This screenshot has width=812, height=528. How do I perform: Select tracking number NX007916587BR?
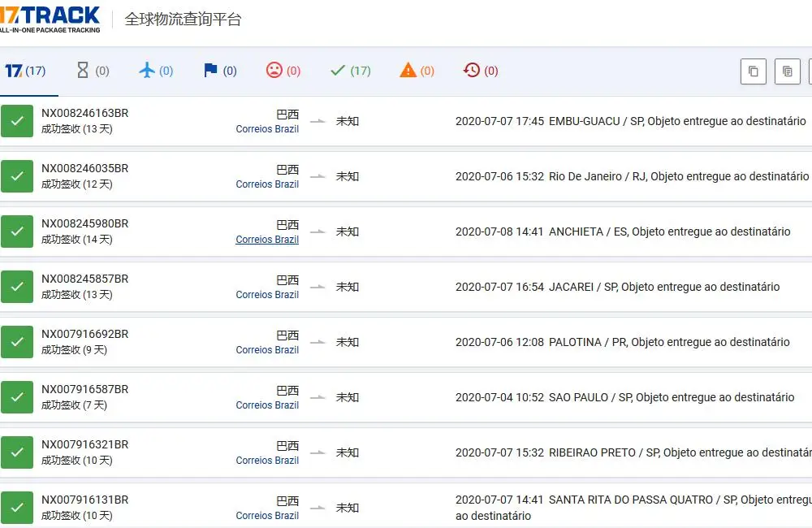point(85,389)
